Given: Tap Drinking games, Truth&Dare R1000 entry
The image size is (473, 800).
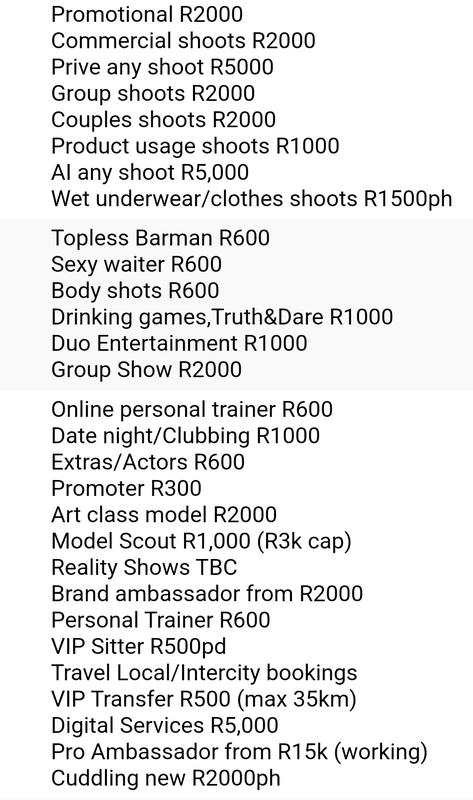Looking at the screenshot, I should (222, 317).
